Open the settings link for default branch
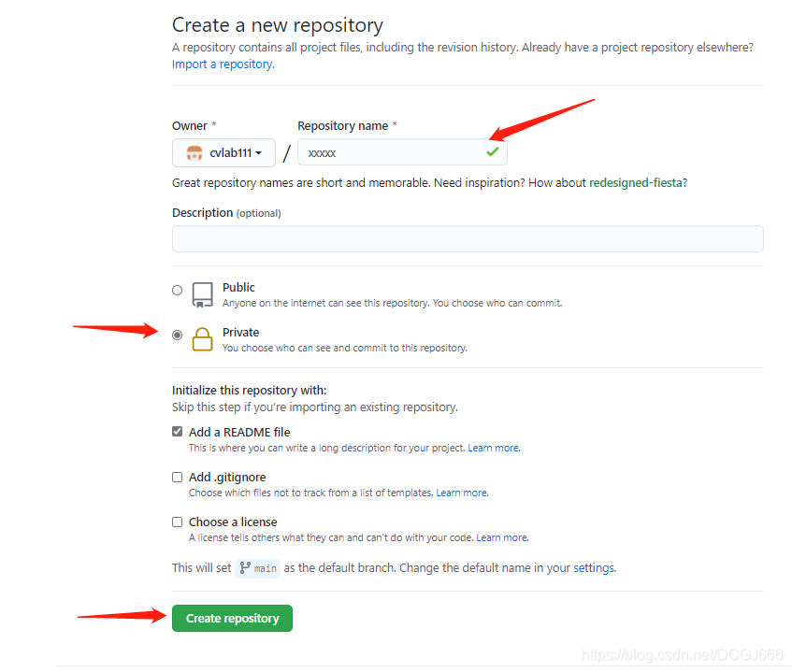The image size is (792, 672). click(x=595, y=568)
